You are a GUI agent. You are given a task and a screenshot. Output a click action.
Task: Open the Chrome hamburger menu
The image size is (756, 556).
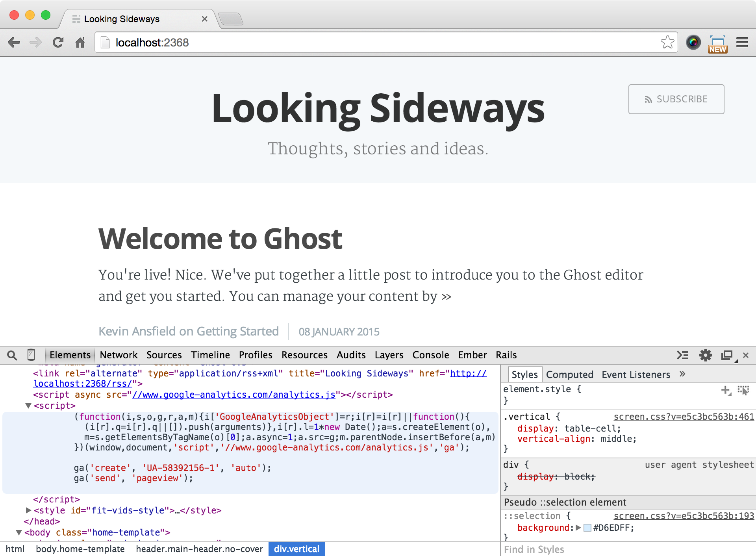(x=742, y=42)
